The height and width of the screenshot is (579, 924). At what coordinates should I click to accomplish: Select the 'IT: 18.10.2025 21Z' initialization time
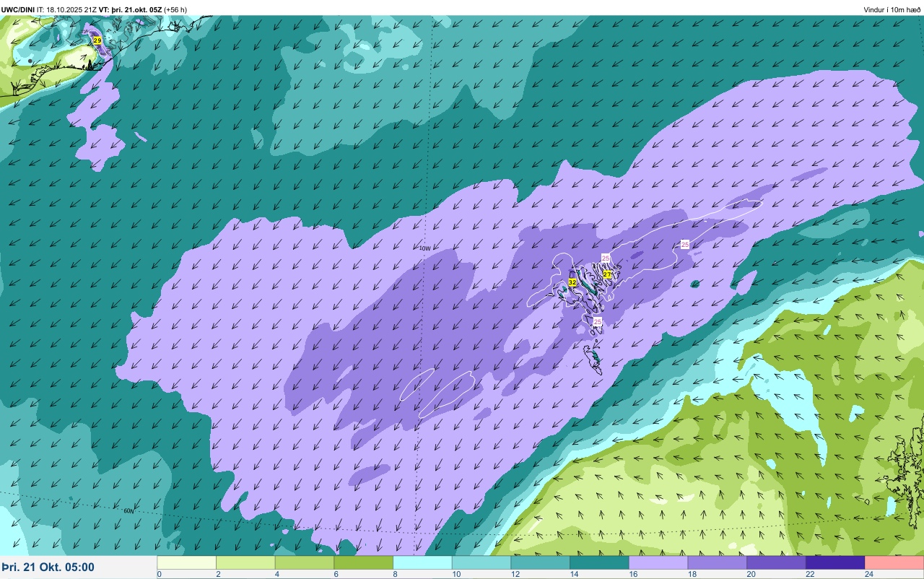(66, 9)
